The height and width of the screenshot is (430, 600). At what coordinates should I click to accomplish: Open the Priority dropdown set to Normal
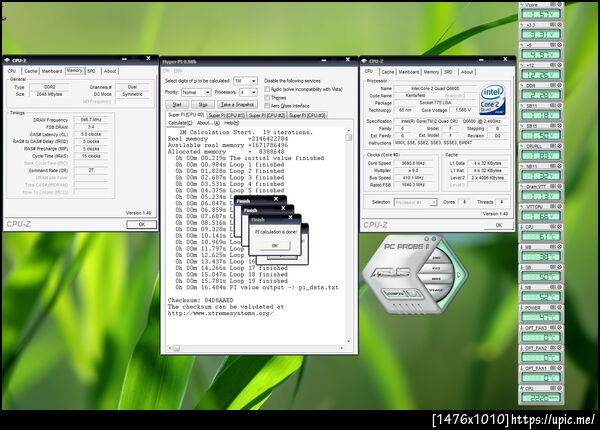(196, 92)
